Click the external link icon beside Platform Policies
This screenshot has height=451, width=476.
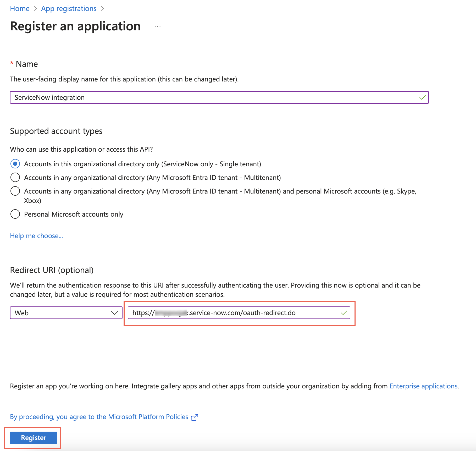coord(195,417)
